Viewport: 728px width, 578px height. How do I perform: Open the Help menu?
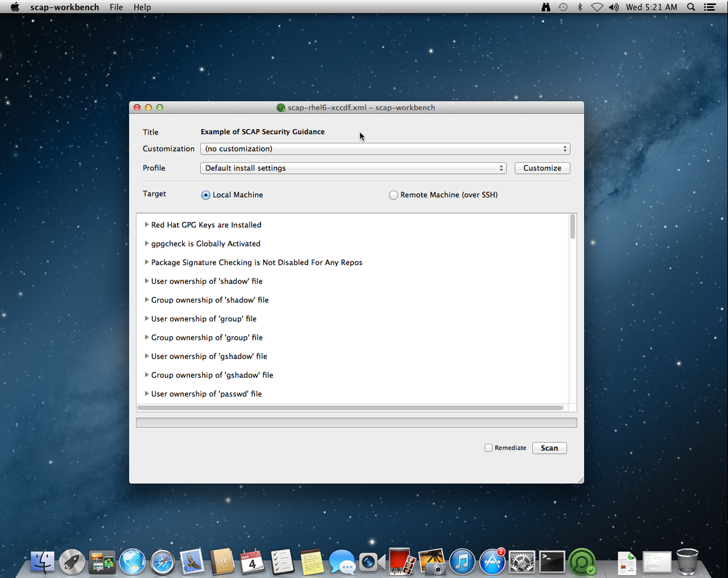coord(142,7)
